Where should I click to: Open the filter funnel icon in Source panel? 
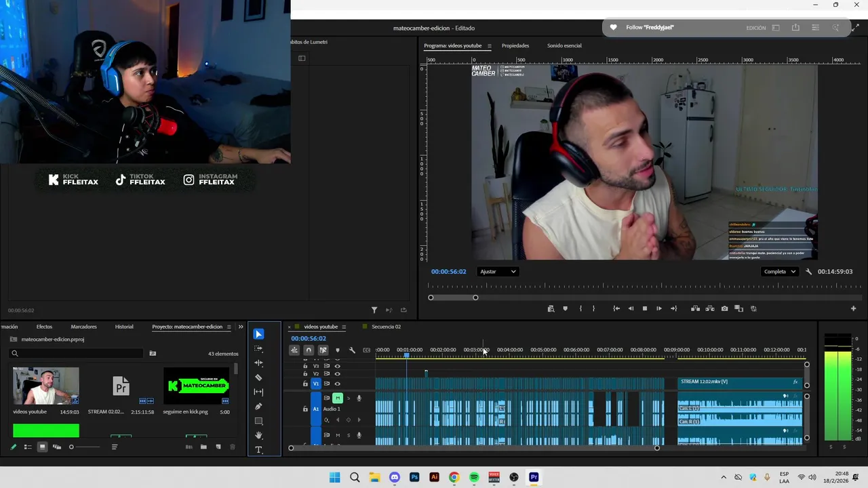tap(374, 310)
